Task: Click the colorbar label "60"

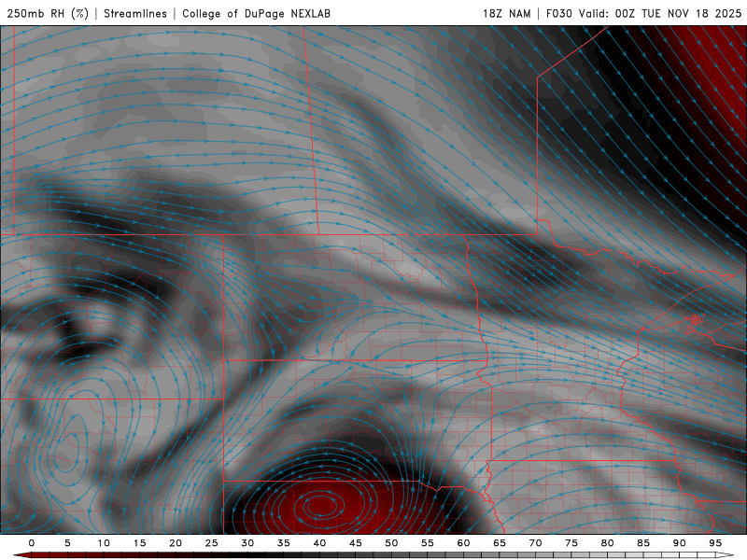Action: [x=463, y=543]
